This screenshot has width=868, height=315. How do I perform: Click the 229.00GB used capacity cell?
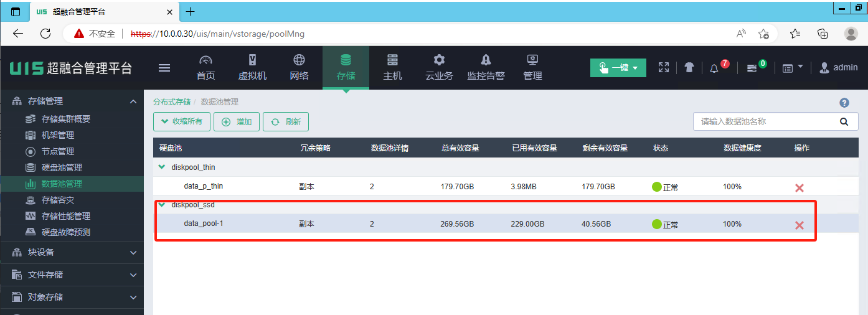pos(528,223)
